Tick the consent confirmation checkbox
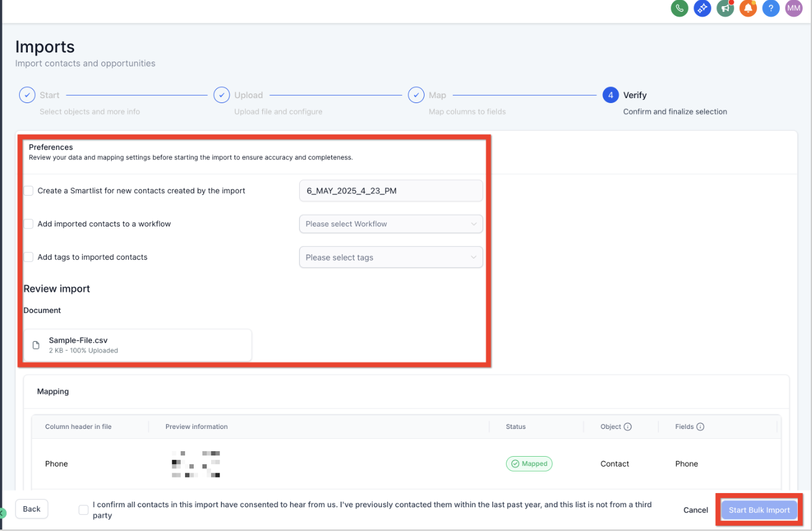Image resolution: width=812 pixels, height=532 pixels. click(x=83, y=510)
